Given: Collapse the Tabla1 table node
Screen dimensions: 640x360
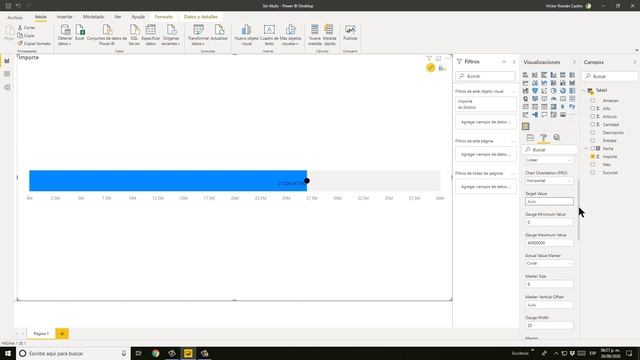Looking at the screenshot, I should click(584, 90).
